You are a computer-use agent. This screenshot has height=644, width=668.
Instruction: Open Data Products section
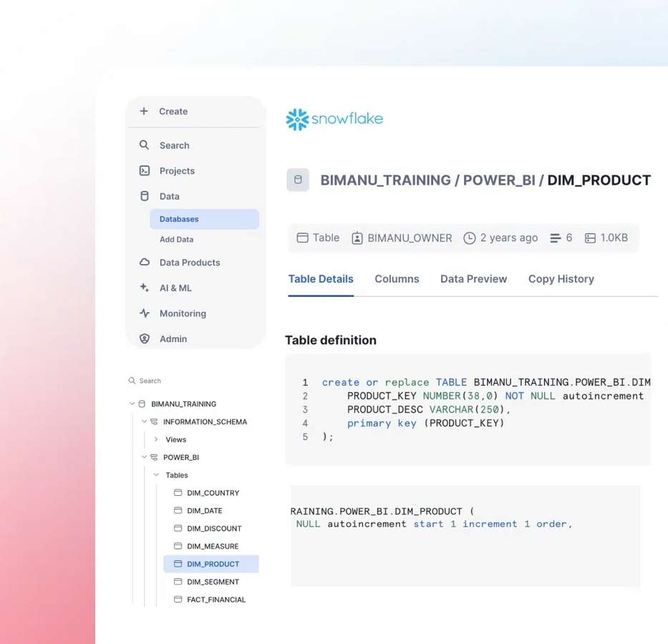190,263
